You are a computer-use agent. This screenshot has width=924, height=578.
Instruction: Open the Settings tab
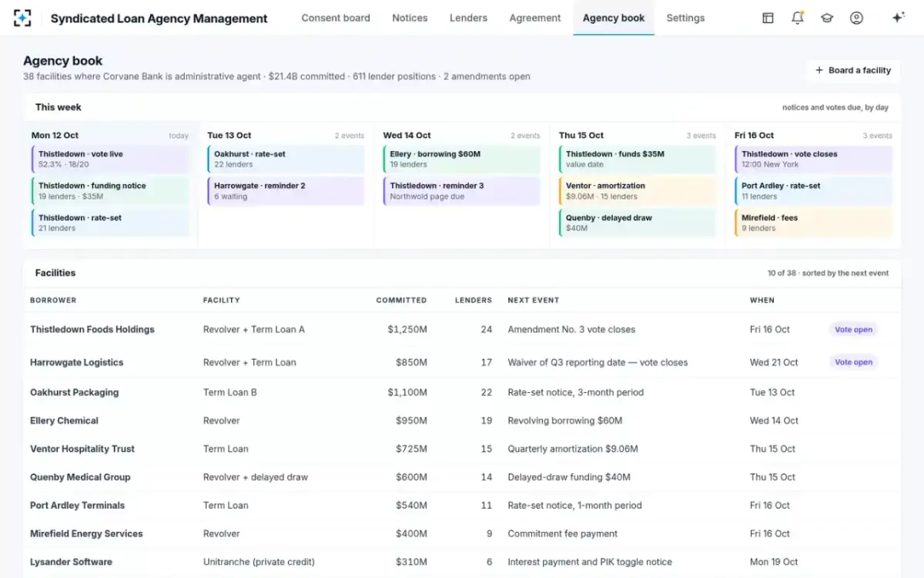tap(685, 18)
